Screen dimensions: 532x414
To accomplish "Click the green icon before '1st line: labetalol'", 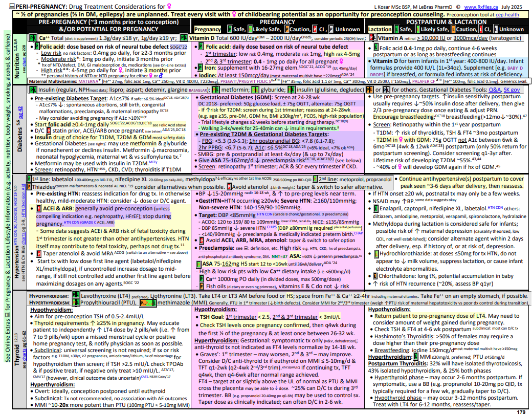I will (29, 179).
